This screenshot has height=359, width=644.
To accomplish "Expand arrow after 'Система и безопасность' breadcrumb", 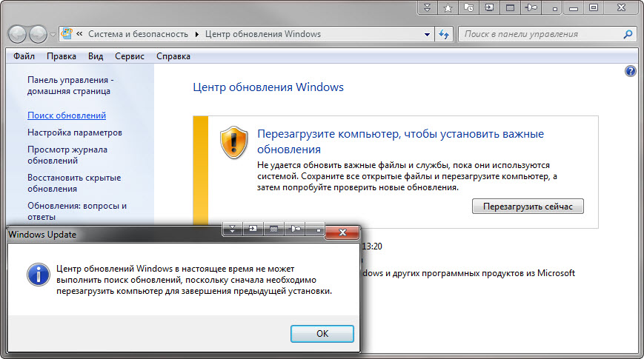I will click(196, 34).
